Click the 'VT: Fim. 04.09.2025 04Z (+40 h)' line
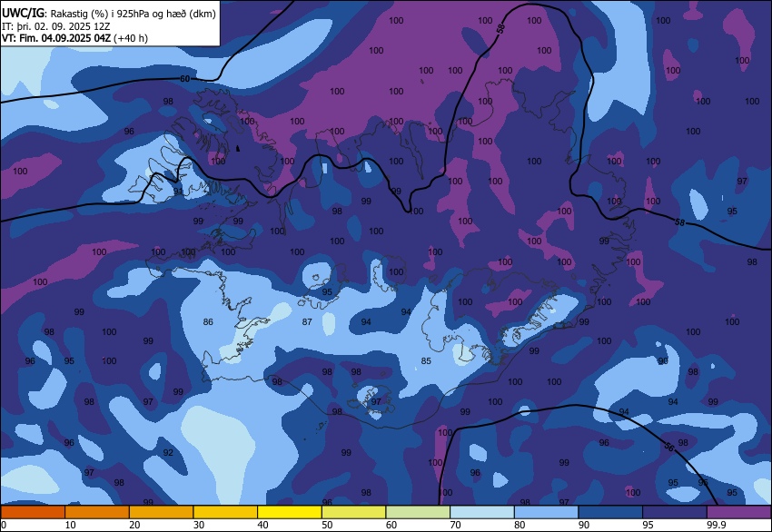Viewport: 772px width, 532px height. pos(74,38)
